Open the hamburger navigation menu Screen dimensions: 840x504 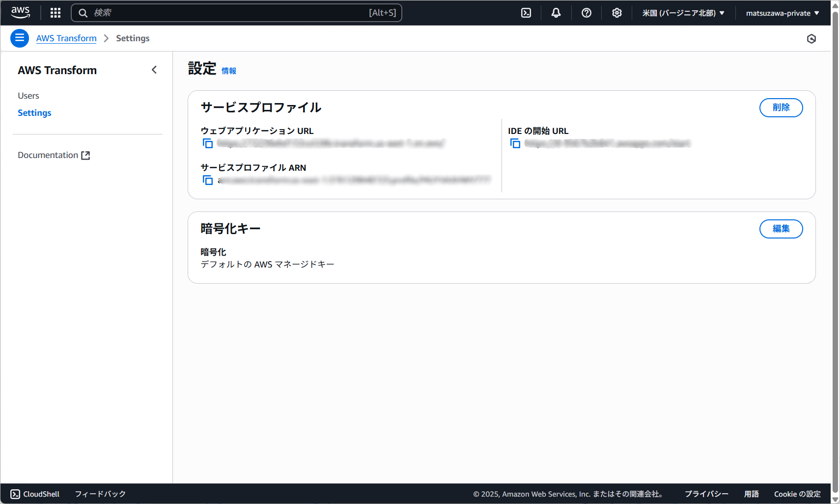pyautogui.click(x=20, y=38)
